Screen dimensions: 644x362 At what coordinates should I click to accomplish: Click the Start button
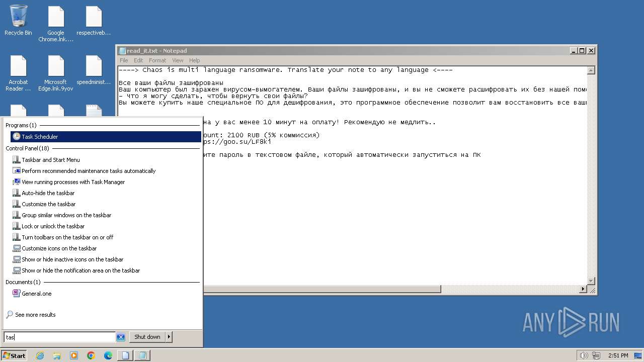(x=14, y=355)
